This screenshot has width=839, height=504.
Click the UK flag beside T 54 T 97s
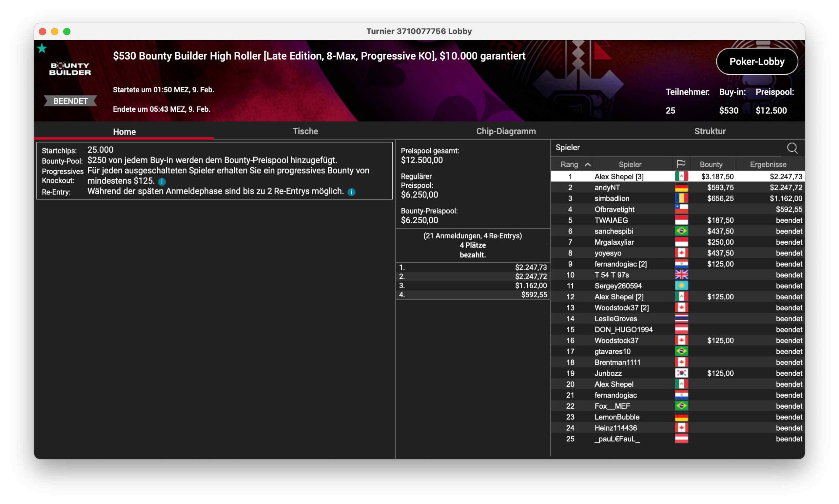click(x=681, y=275)
